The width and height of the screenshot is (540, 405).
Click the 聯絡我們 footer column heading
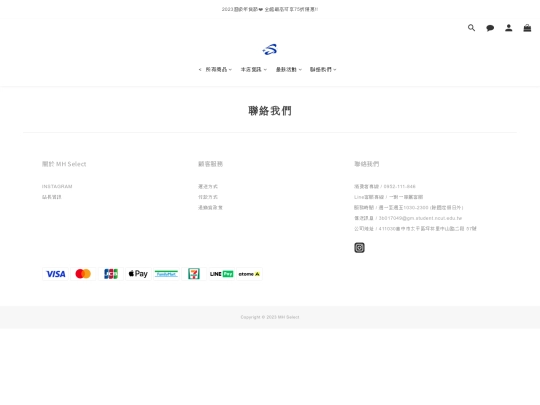pos(367,164)
